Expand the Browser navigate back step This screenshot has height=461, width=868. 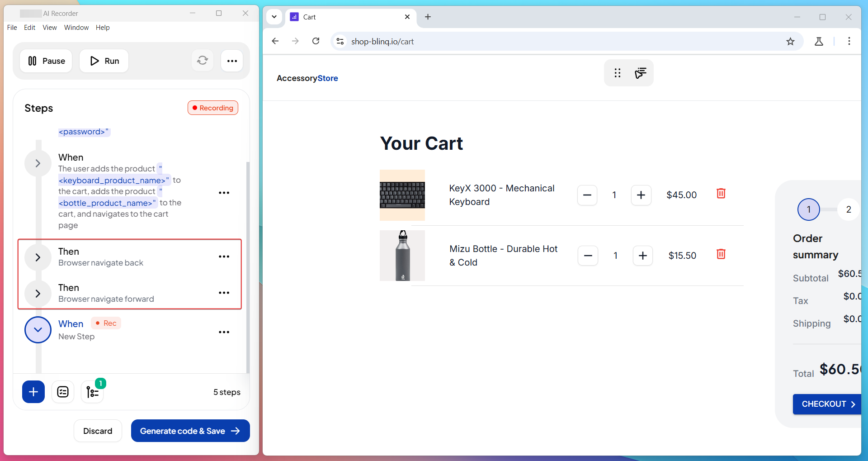coord(38,257)
